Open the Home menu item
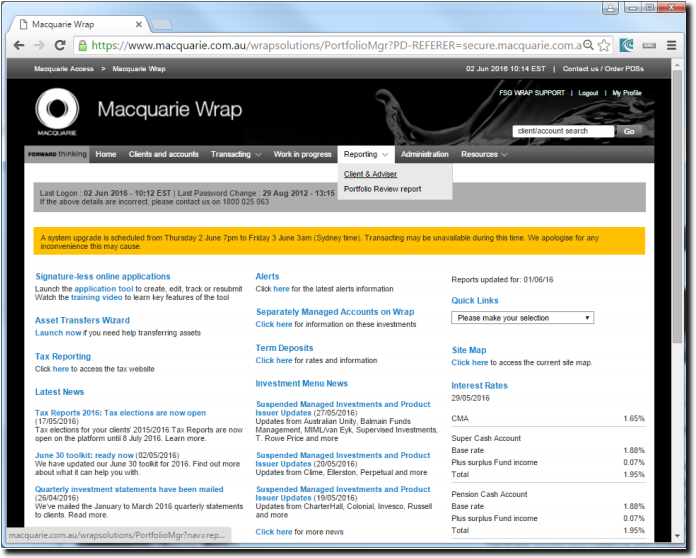Image resolution: width=696 pixels, height=558 pixels. pos(106,154)
